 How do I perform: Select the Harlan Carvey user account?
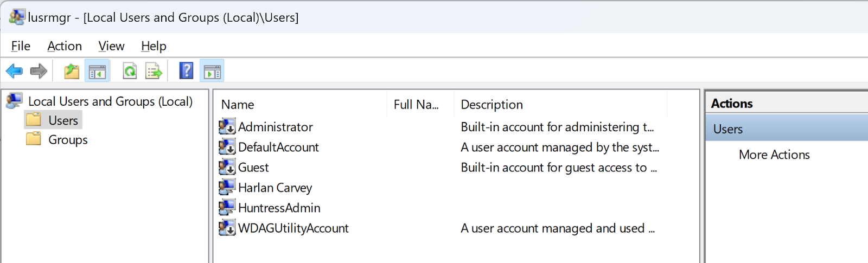(275, 188)
